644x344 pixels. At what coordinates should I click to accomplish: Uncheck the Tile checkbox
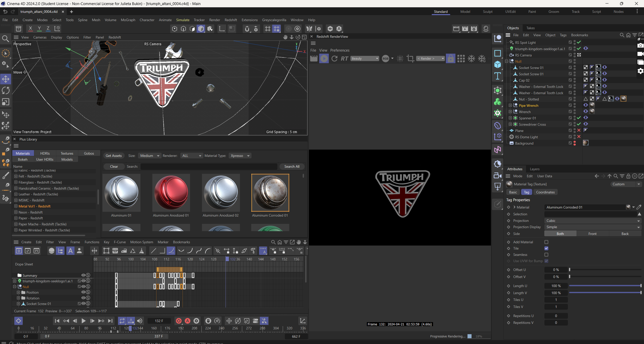[x=546, y=248]
